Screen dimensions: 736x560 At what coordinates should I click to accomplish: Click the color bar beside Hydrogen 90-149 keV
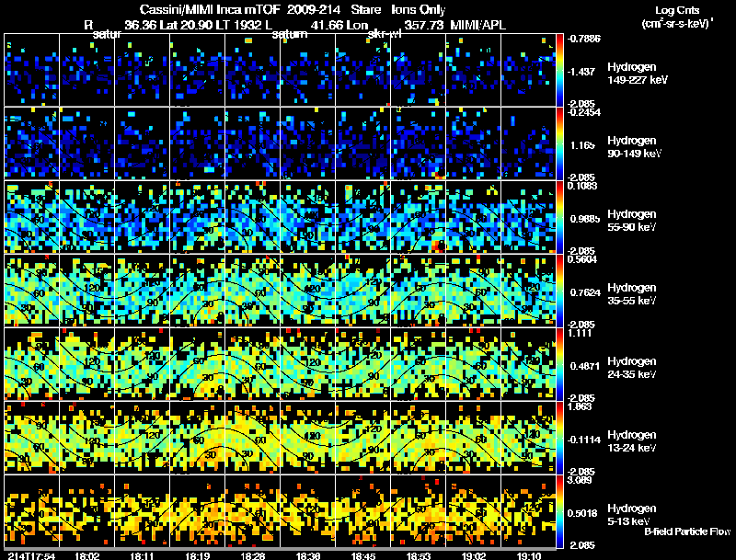pos(559,144)
